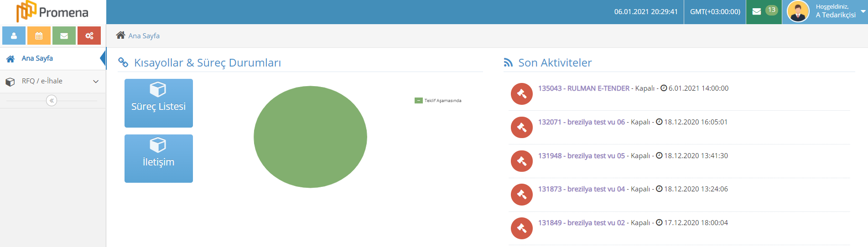Viewport: 868px width, 247px height.
Task: Click the user avatar picture
Action: click(x=798, y=11)
